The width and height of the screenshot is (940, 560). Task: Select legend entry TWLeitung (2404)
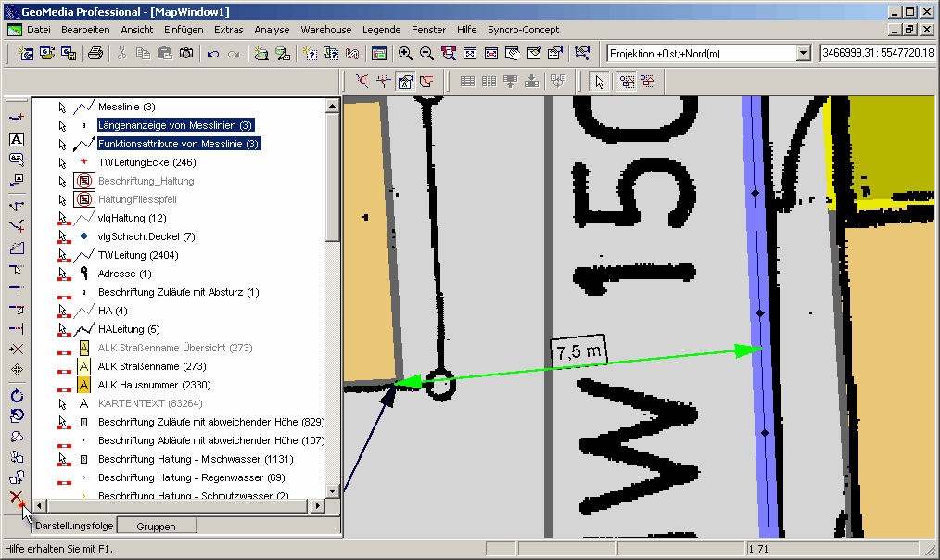click(138, 255)
